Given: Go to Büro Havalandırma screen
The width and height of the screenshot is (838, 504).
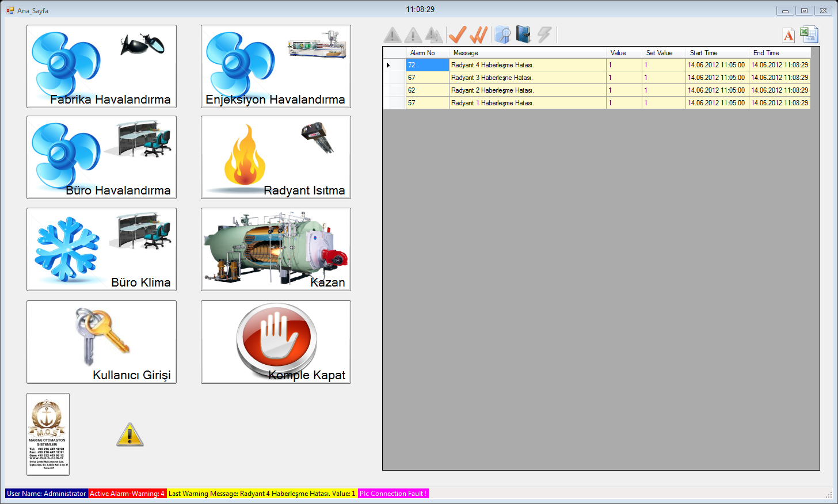Looking at the screenshot, I should point(101,158).
